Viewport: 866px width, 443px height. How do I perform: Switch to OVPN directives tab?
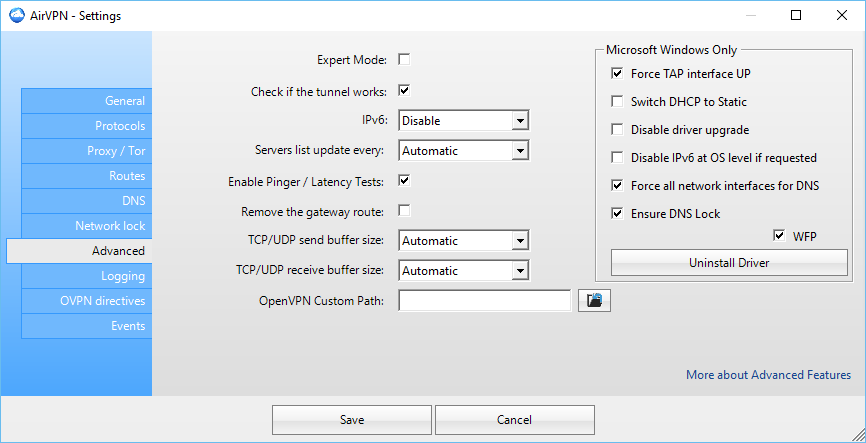pos(87,300)
